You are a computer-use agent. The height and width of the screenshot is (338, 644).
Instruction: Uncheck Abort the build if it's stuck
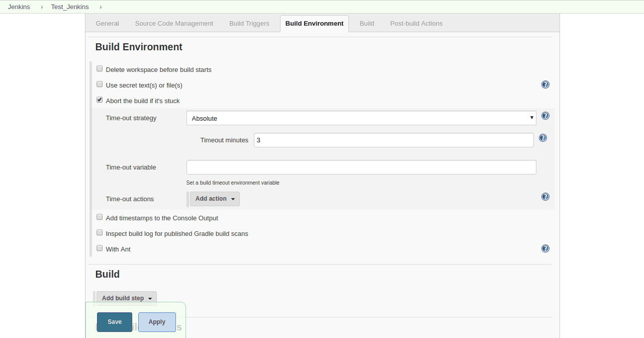coord(100,100)
